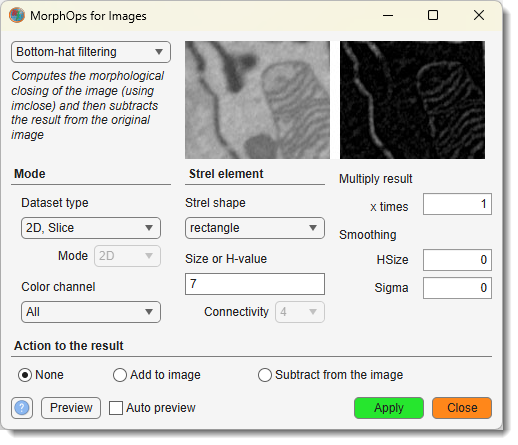Open the Connectivity dropdown showing 4
The width and height of the screenshot is (518, 445).
click(300, 312)
